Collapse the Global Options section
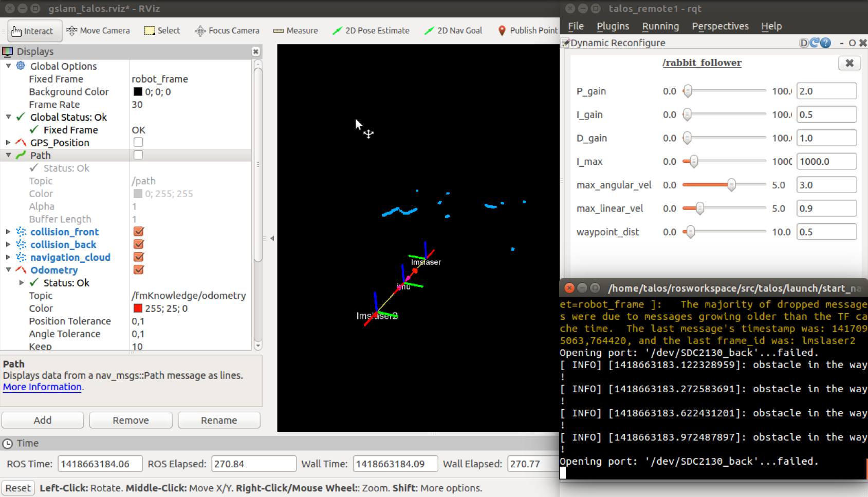The height and width of the screenshot is (497, 868). point(8,66)
